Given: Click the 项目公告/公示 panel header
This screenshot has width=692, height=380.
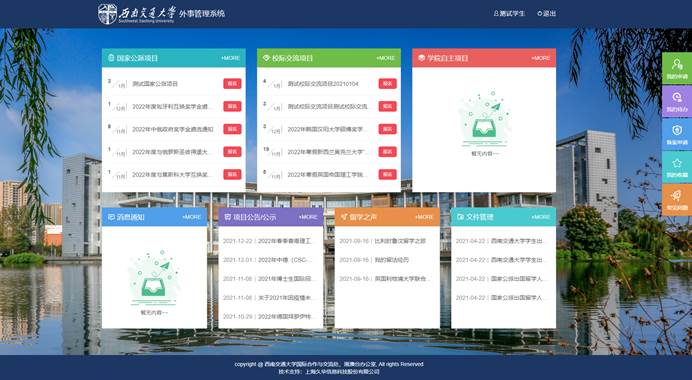Looking at the screenshot, I should 271,217.
